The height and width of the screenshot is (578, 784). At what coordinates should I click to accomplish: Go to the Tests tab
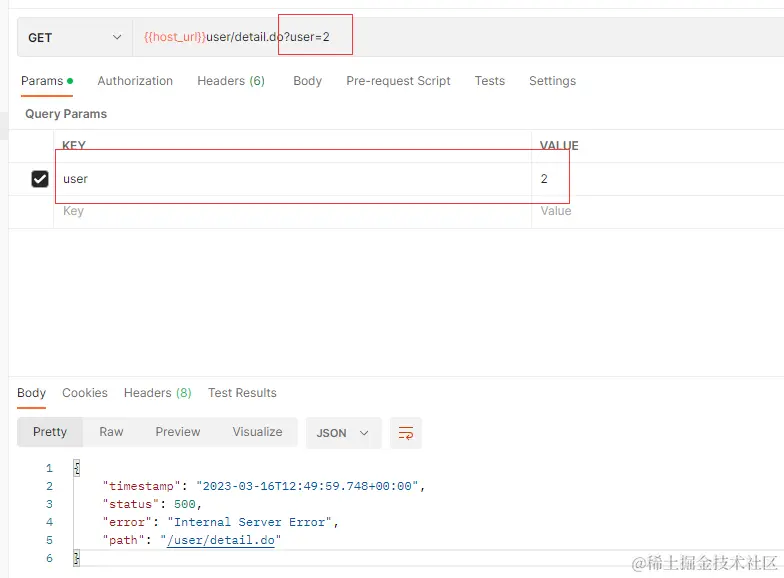coord(490,81)
